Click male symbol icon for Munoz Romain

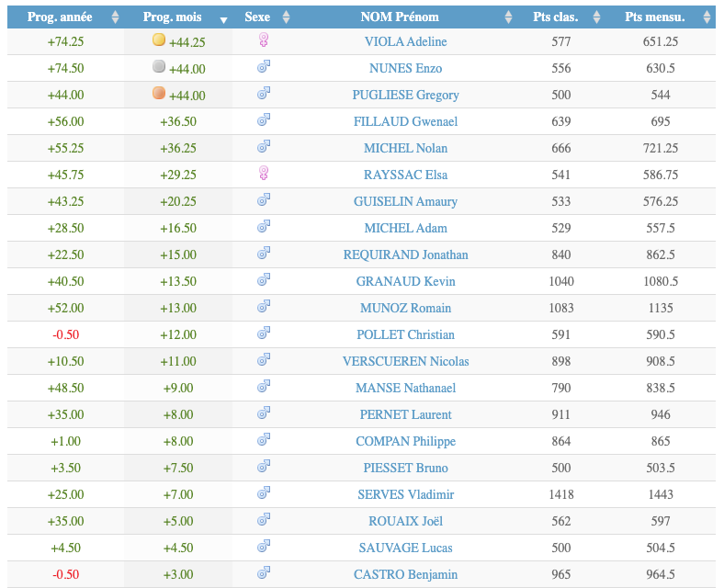(x=264, y=307)
